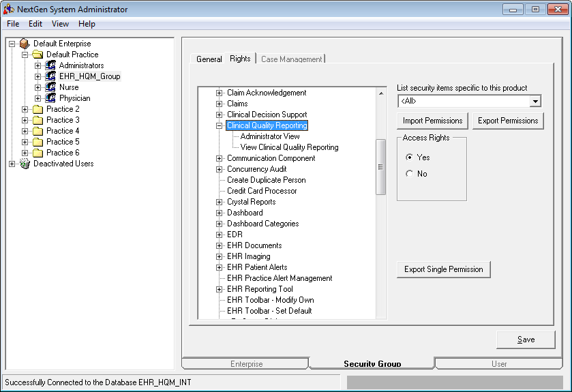Click the Physician group icon
Image resolution: width=572 pixels, height=392 pixels.
pos(50,98)
